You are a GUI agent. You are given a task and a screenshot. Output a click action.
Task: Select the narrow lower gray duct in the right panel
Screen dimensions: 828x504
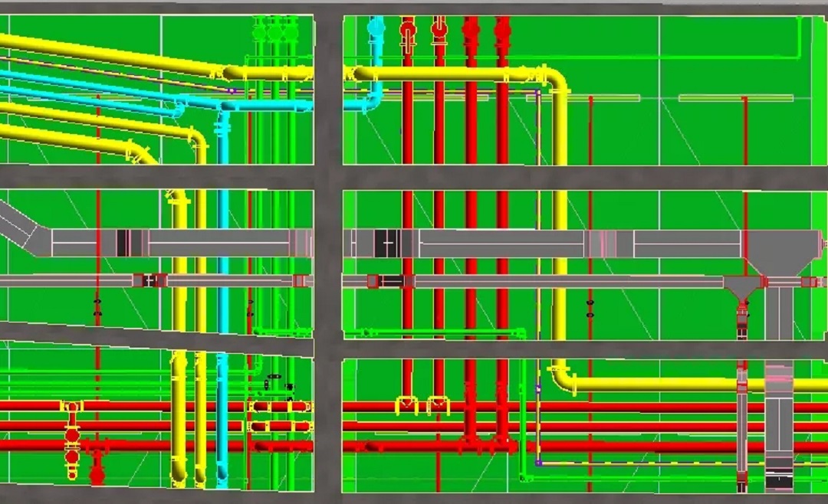click(537, 282)
